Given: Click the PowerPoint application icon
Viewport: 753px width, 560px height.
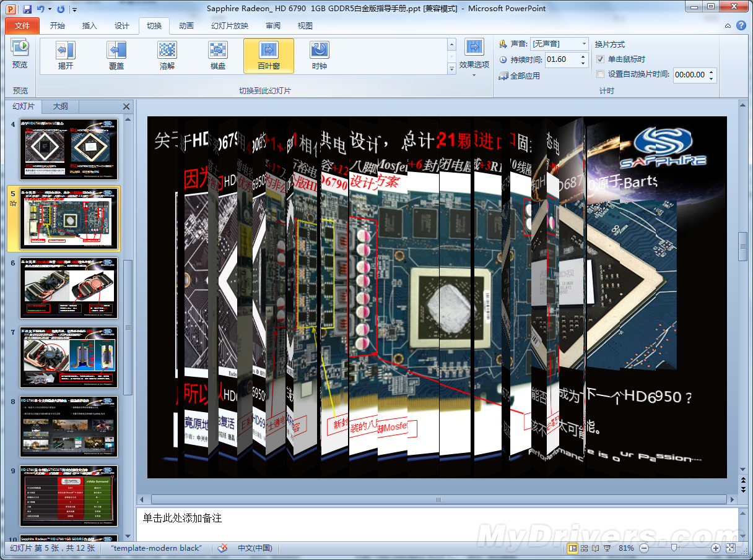Looking at the screenshot, I should [x=11, y=9].
